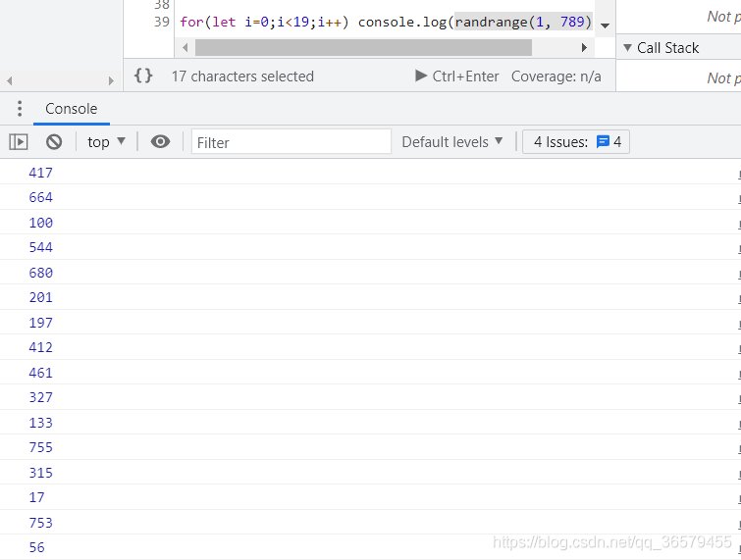741x560 pixels.
Task: Select console output value 461
Action: (40, 373)
